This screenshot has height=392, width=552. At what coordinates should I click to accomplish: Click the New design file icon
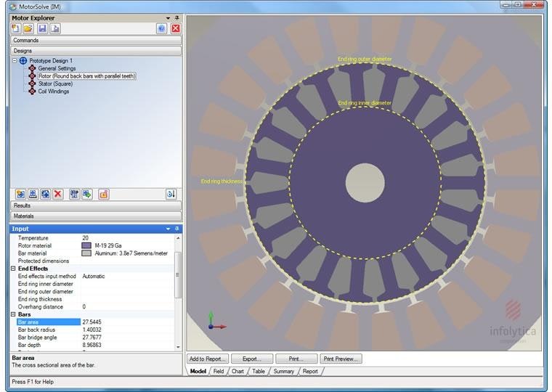pyautogui.click(x=15, y=28)
